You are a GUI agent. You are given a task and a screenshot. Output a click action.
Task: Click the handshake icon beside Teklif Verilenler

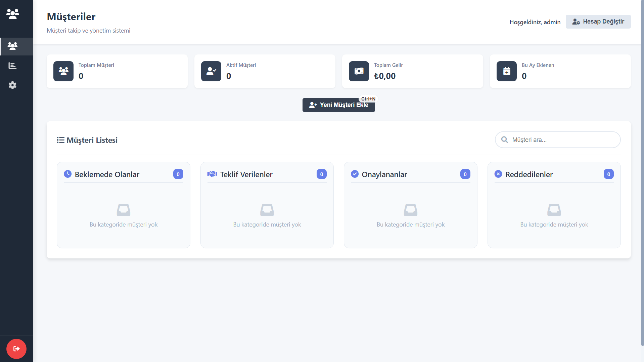pyautogui.click(x=212, y=174)
